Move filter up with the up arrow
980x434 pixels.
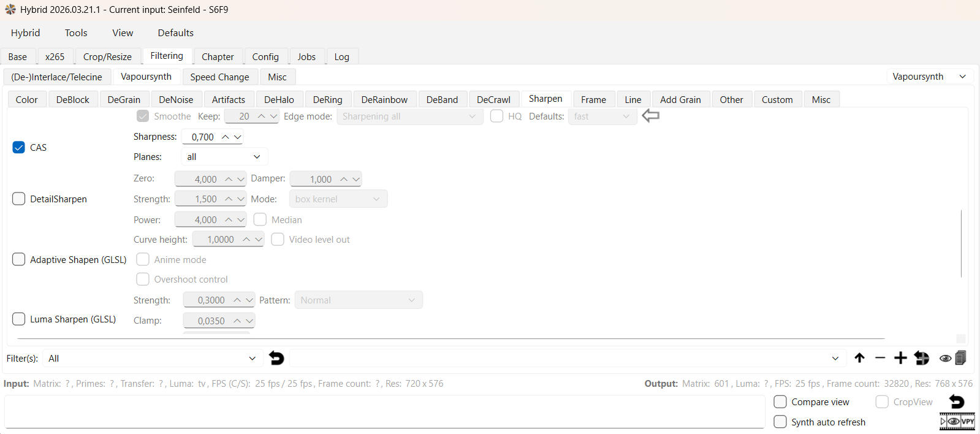click(859, 358)
